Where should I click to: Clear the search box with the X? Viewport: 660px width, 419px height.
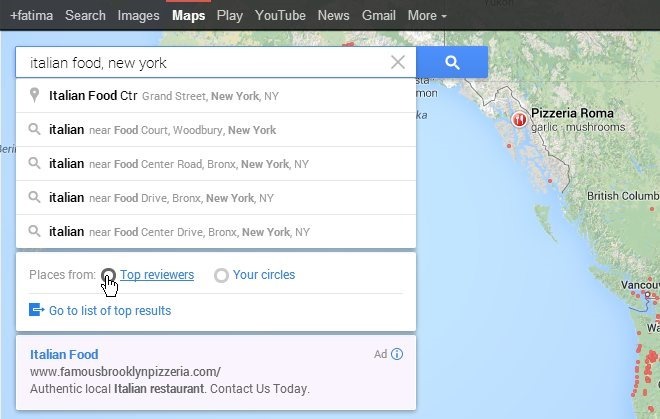point(398,62)
